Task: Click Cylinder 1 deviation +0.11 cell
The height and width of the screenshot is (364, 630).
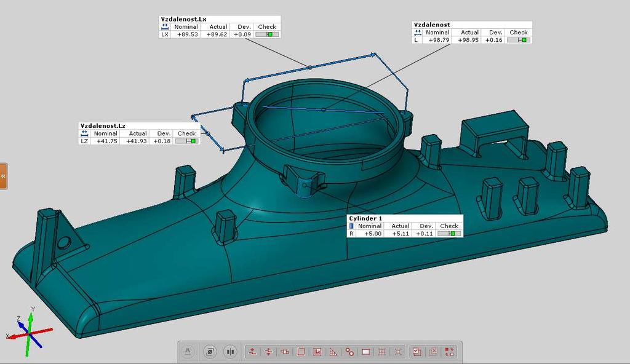Action: tap(425, 234)
